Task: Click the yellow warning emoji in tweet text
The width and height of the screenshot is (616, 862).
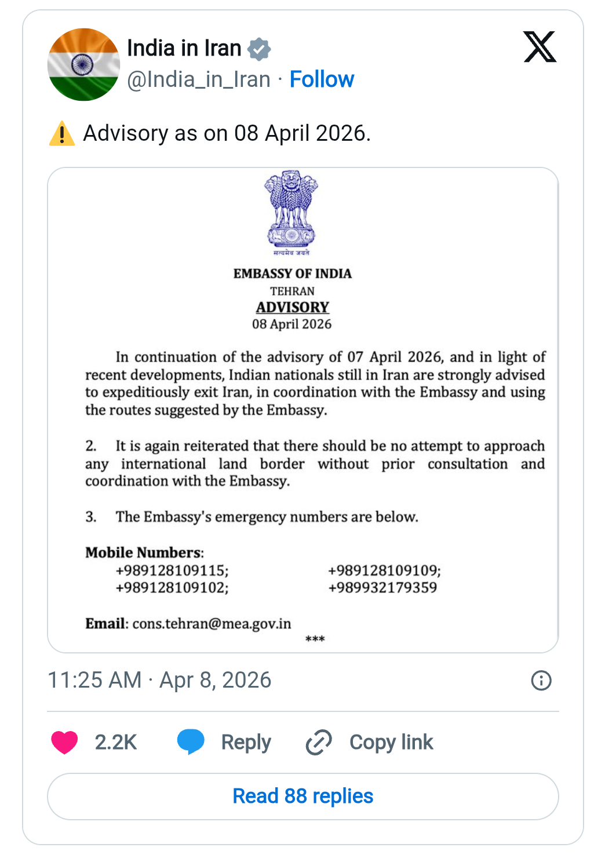Action: click(x=62, y=134)
